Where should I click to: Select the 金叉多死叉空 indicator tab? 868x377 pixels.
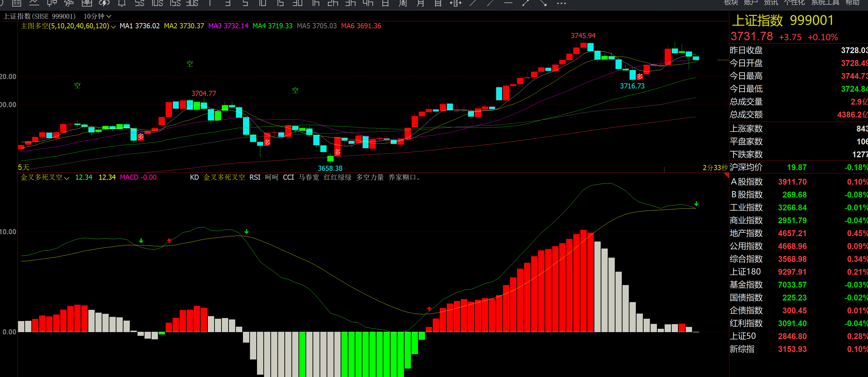coord(224,177)
